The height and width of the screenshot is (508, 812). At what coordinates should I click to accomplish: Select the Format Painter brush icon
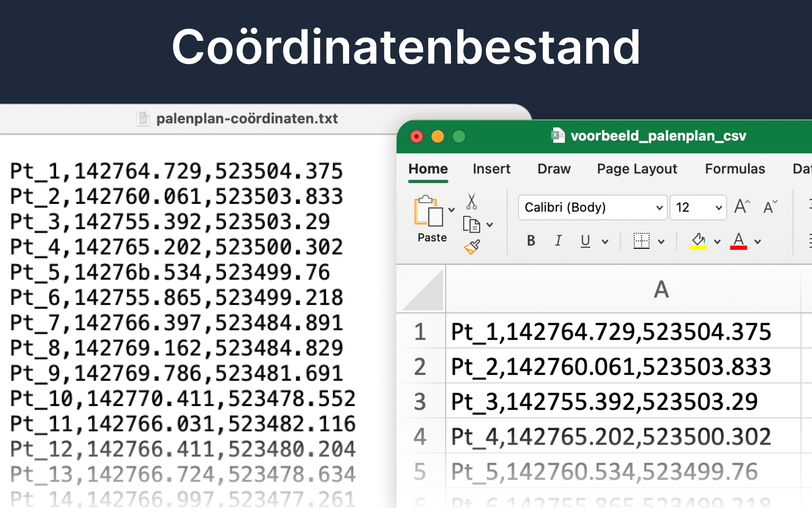(472, 247)
